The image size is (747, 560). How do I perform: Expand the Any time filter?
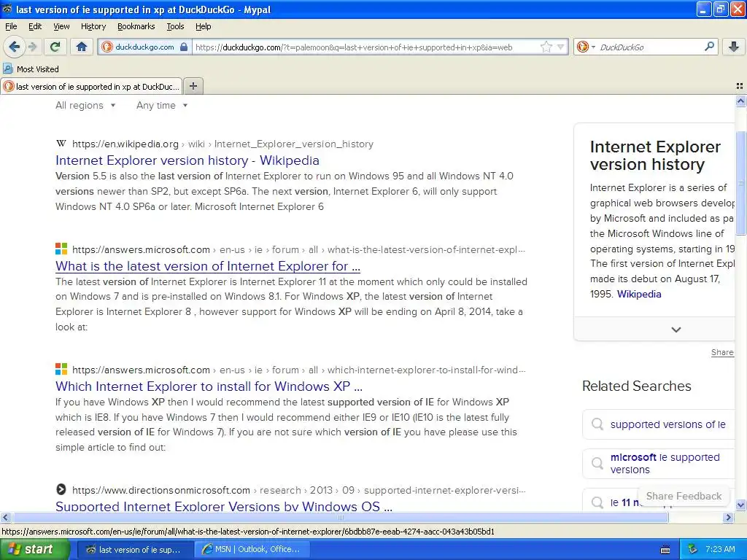162,105
